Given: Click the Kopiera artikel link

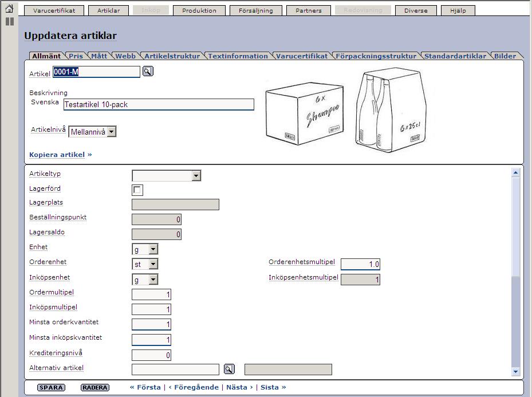Looking at the screenshot, I should pyautogui.click(x=60, y=155).
